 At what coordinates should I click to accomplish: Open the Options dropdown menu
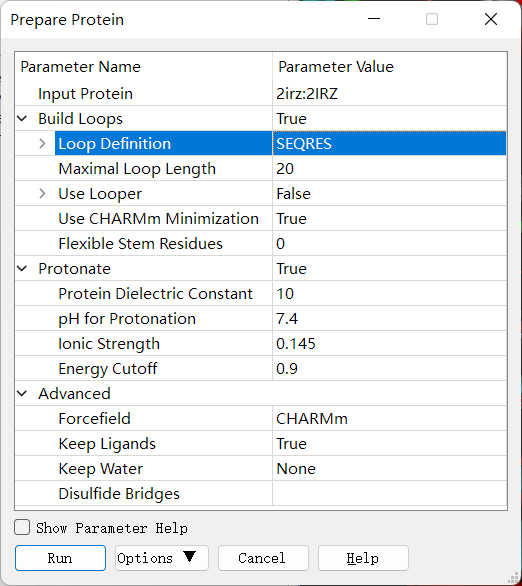click(x=162, y=558)
